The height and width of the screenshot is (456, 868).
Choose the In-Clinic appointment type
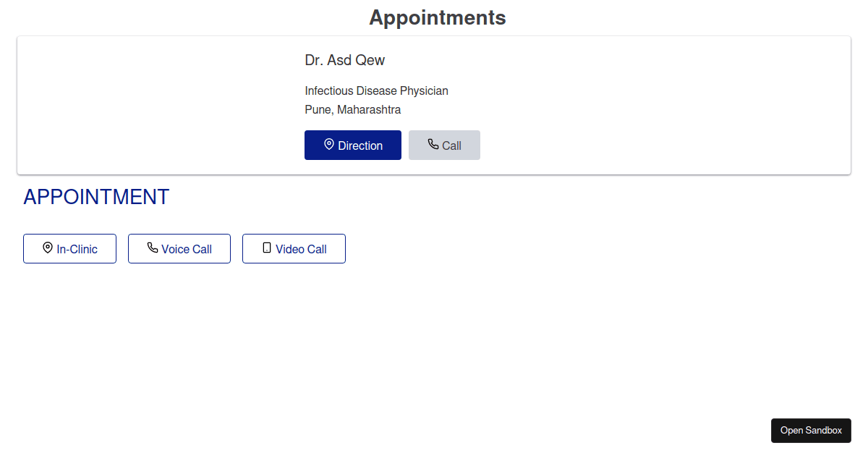click(x=69, y=248)
